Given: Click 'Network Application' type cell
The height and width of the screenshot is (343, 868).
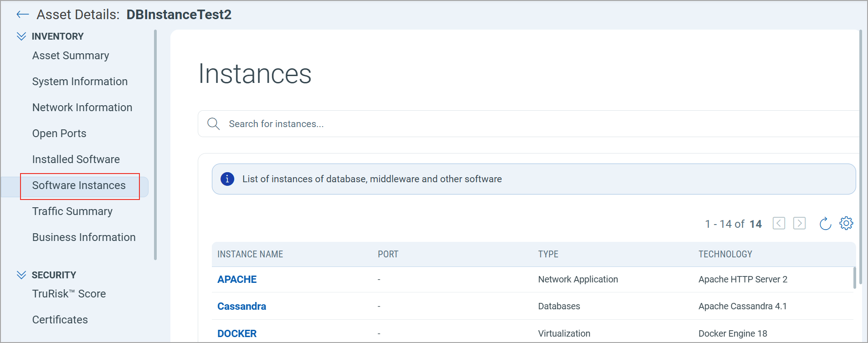Looking at the screenshot, I should [x=578, y=279].
